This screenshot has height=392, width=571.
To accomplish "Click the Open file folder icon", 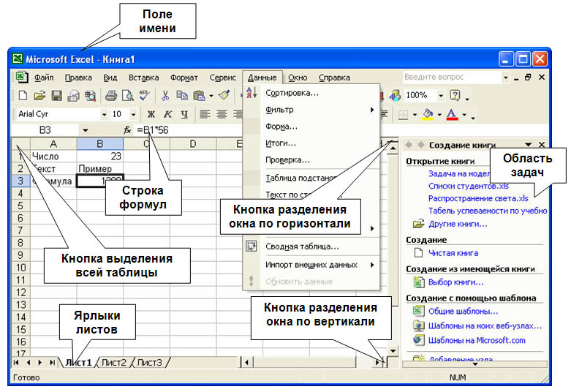I will [x=39, y=95].
